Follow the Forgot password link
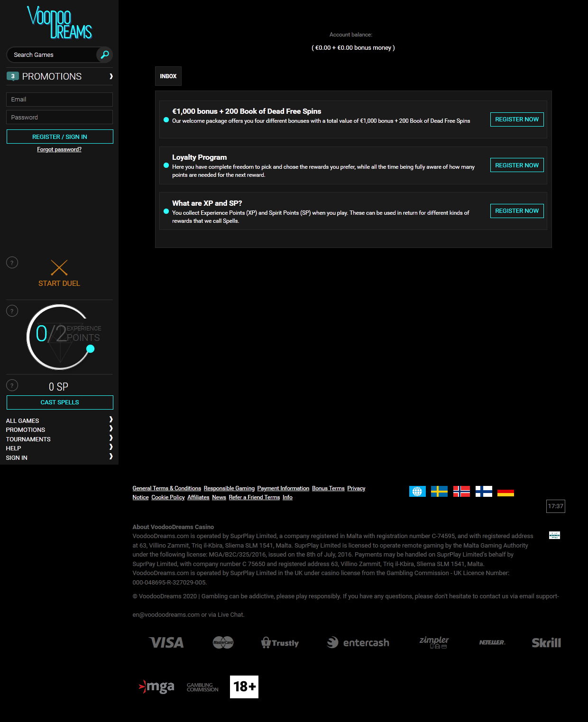Viewport: 588px width, 722px height. click(x=59, y=149)
